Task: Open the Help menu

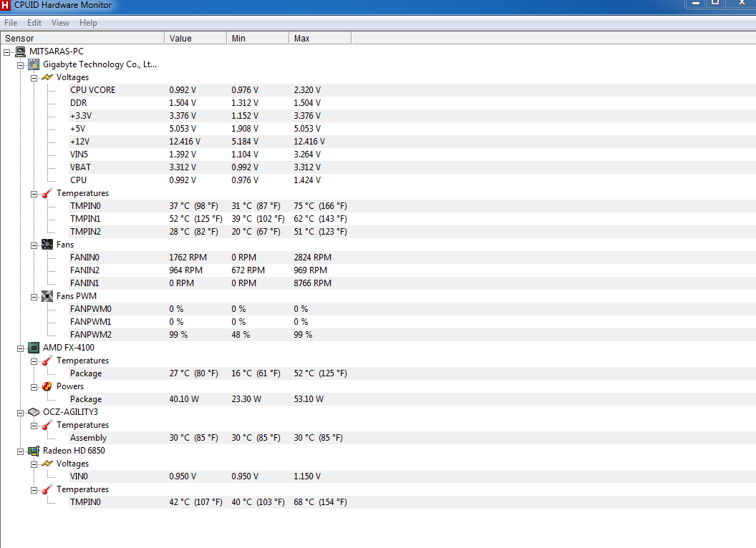Action: pos(88,23)
